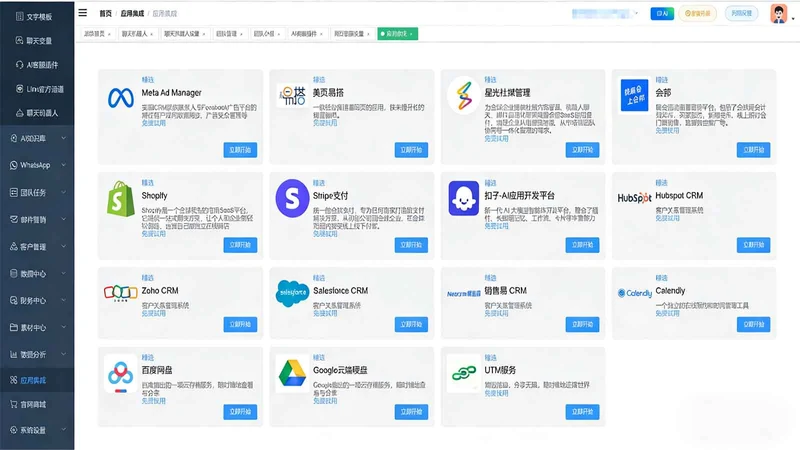Viewport: 800px width, 450px height.
Task: Click the Google Drive triangle logo
Action: tap(292, 373)
